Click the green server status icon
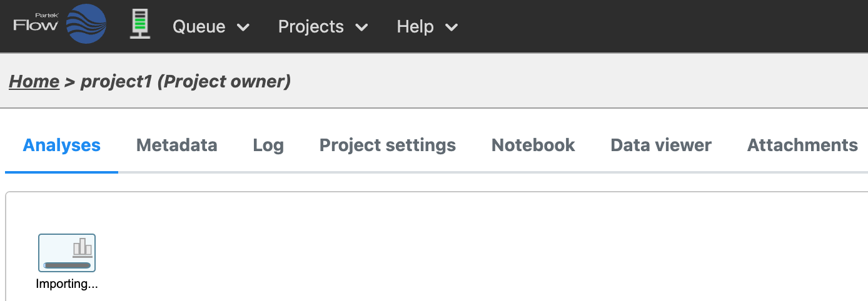The height and width of the screenshot is (301, 868). pyautogui.click(x=140, y=24)
